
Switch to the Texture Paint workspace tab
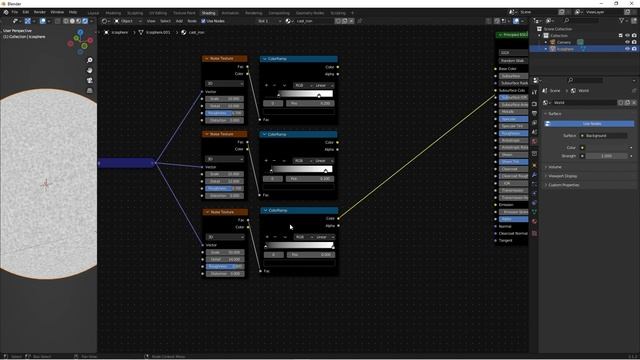[184, 13]
